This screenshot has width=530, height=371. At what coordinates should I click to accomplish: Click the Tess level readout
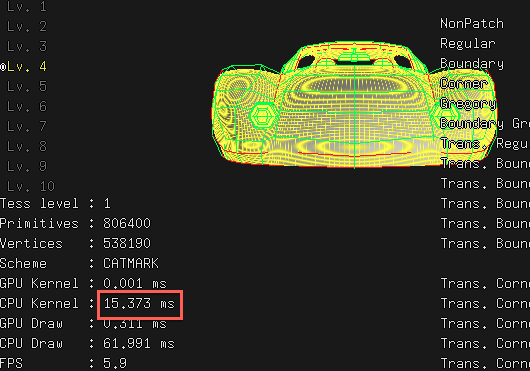click(55, 203)
